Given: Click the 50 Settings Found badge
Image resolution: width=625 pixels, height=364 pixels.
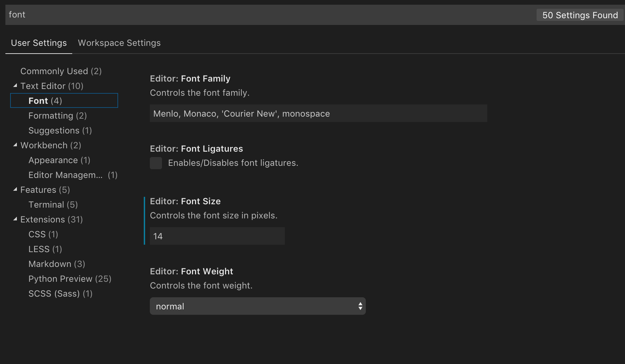Looking at the screenshot, I should [580, 15].
